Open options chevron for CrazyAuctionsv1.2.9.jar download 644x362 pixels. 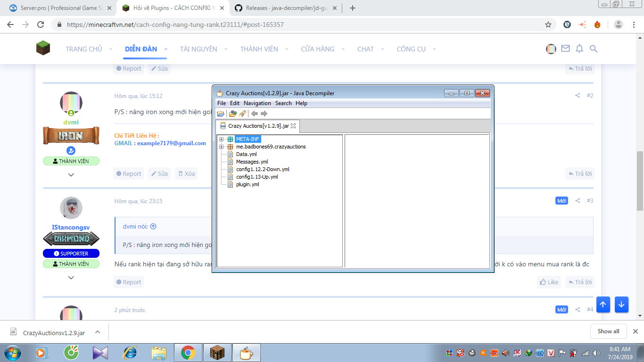click(x=98, y=332)
